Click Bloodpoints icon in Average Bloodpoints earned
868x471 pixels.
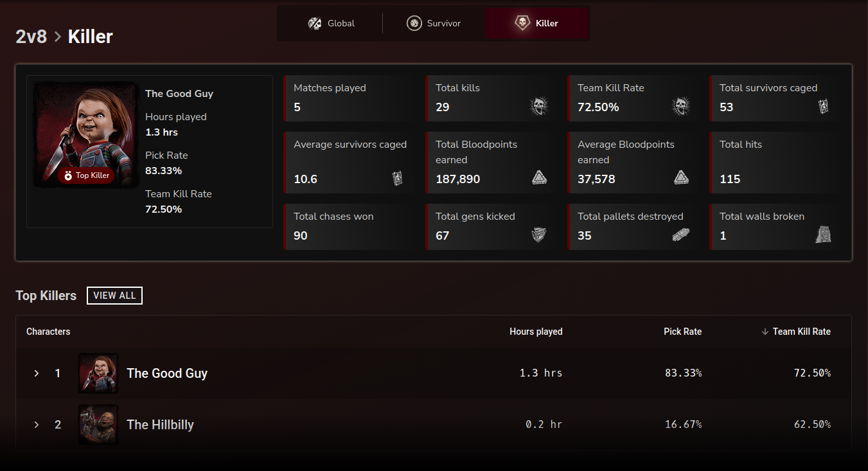pyautogui.click(x=682, y=178)
